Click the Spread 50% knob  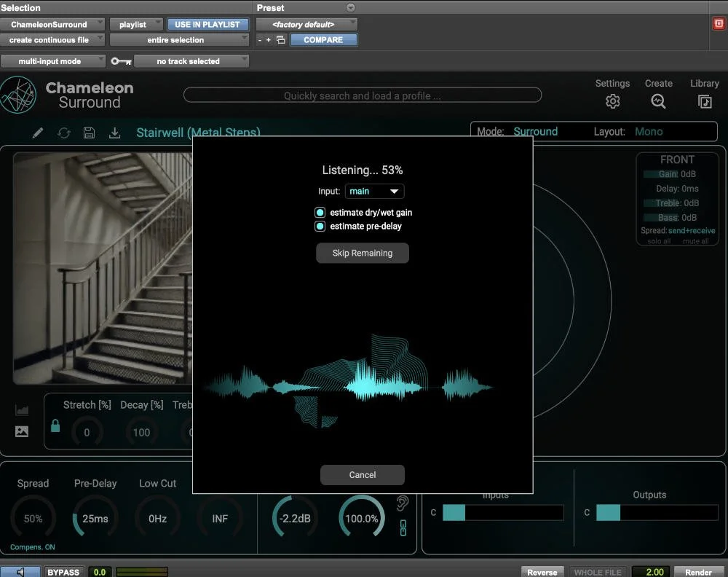(33, 518)
